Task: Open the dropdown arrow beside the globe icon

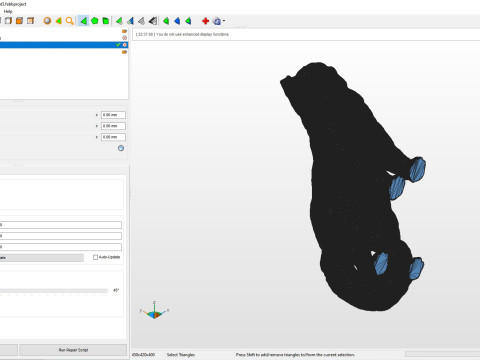Action: coord(224,21)
